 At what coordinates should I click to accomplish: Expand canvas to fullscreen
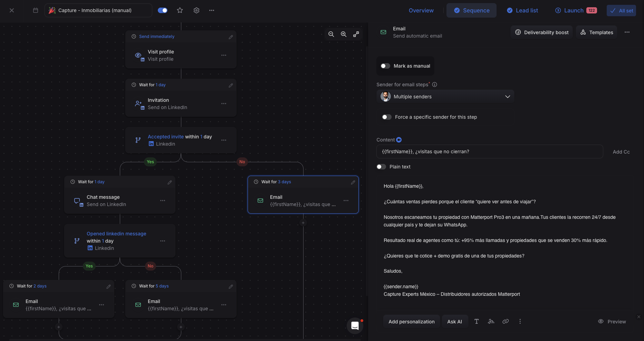pos(356,34)
